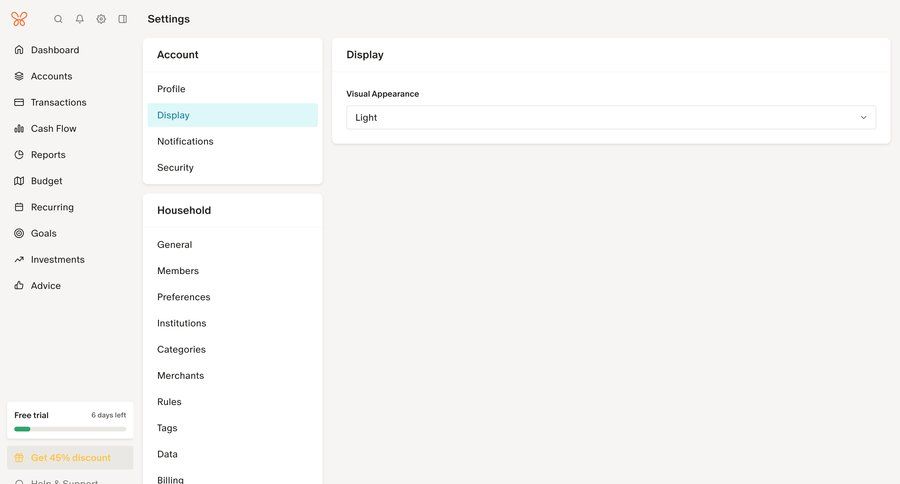Select the Display settings item
The height and width of the screenshot is (484, 900).
click(x=232, y=115)
